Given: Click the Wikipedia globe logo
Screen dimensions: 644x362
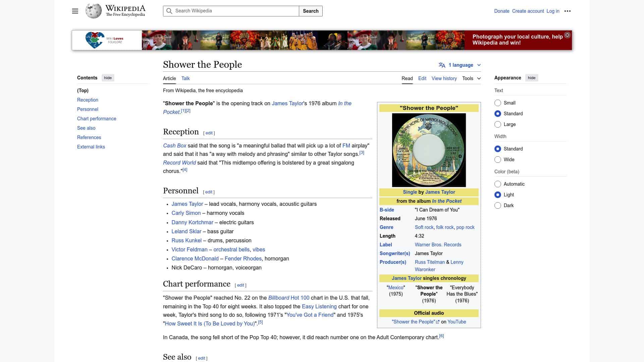Looking at the screenshot, I should tap(93, 11).
